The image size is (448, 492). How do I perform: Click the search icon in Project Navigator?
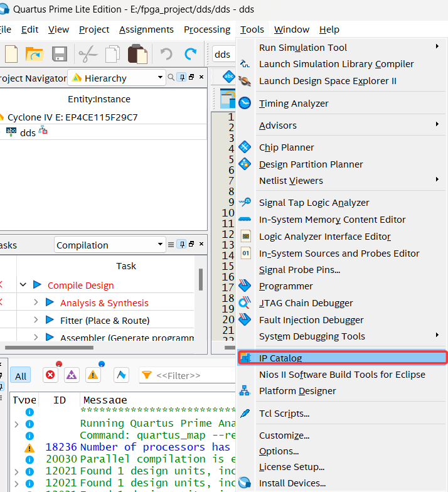click(x=171, y=77)
